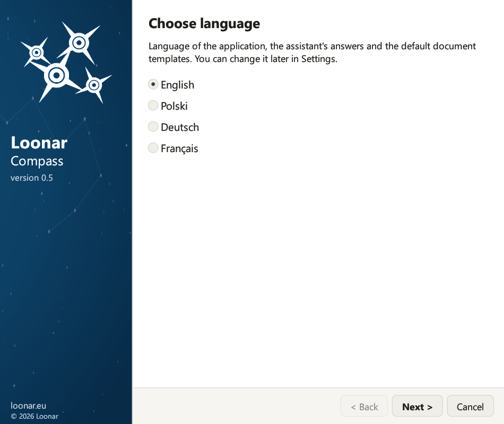
Task: Click the Loonar product name
Action: pos(39,143)
